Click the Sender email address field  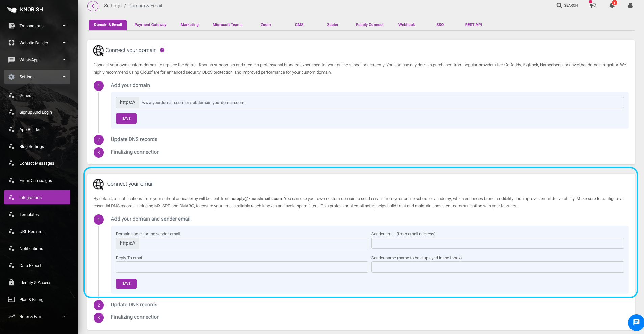[497, 243]
